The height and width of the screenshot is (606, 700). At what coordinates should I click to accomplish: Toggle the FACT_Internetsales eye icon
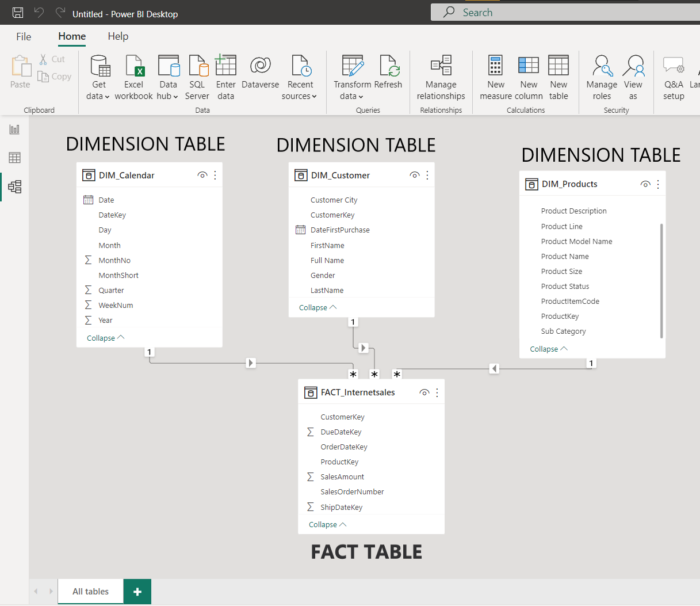pyautogui.click(x=424, y=392)
